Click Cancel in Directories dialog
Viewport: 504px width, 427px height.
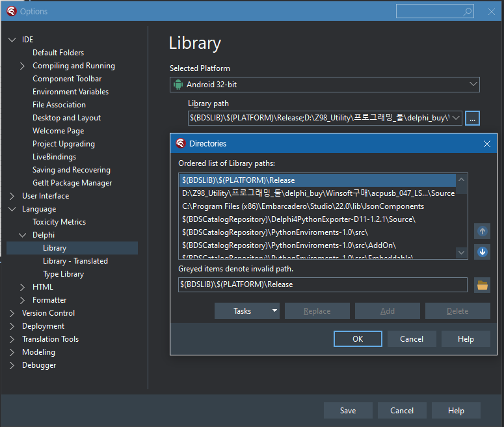click(412, 339)
